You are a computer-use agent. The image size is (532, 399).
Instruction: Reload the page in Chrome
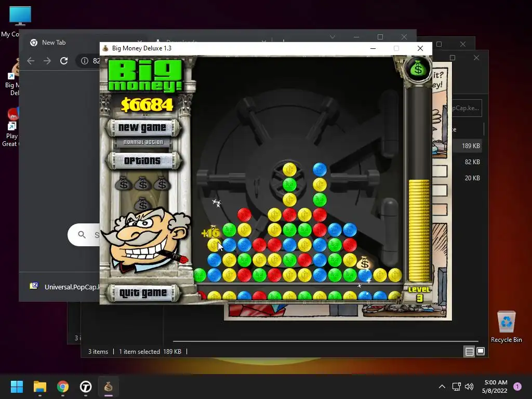pos(64,61)
